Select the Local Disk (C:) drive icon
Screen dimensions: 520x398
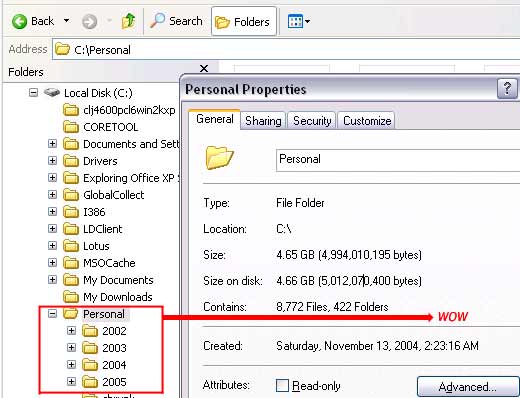[52, 92]
